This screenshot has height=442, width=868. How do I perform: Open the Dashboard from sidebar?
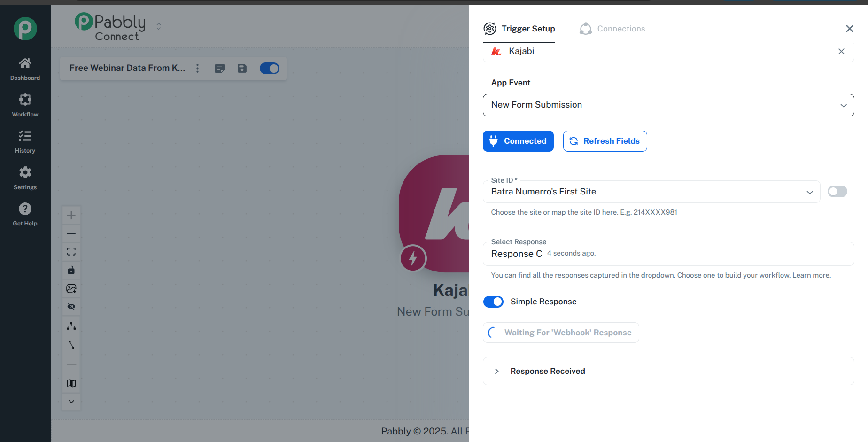pos(25,69)
